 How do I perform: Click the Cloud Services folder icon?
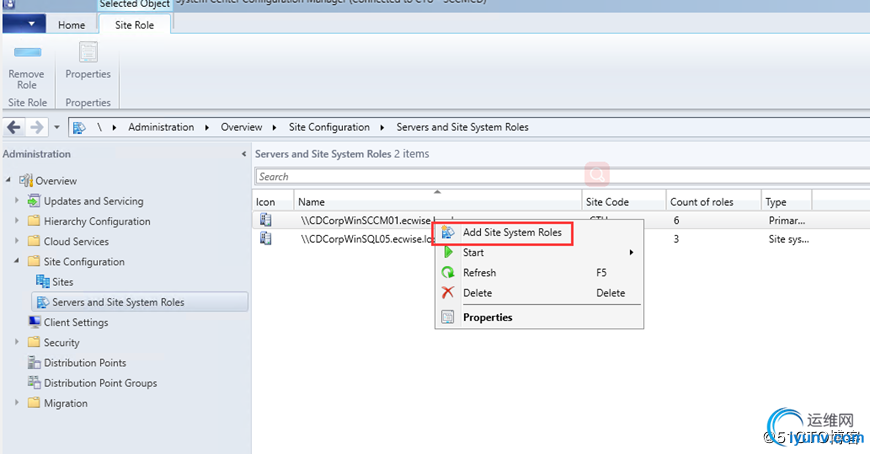coord(34,241)
